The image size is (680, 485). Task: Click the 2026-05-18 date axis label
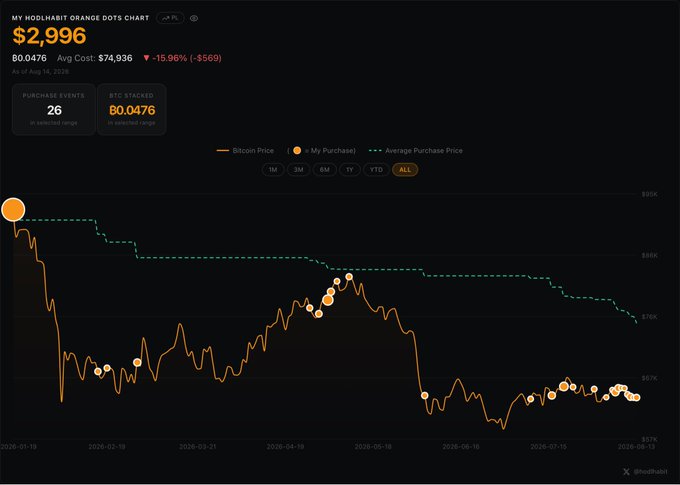(373, 446)
